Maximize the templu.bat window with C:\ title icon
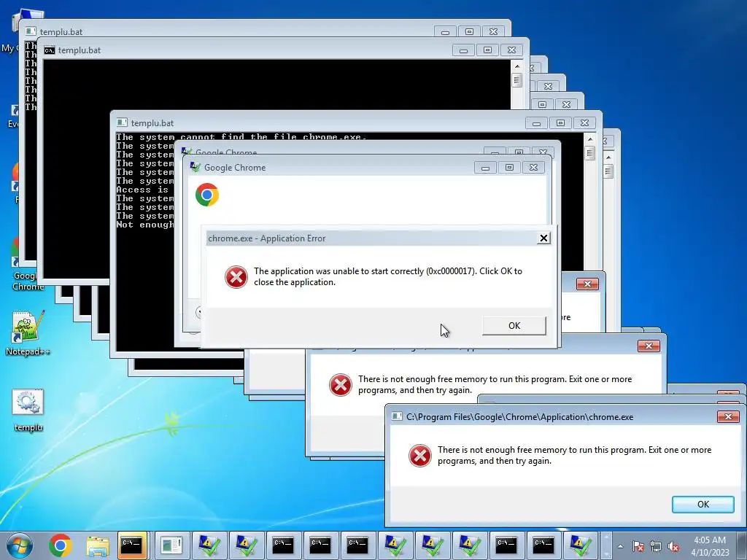 point(487,50)
